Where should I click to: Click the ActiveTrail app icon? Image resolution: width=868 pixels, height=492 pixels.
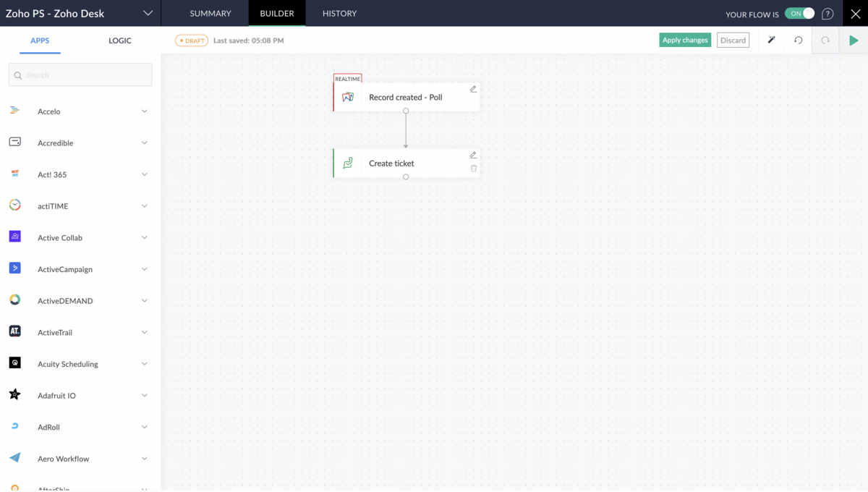14,331
